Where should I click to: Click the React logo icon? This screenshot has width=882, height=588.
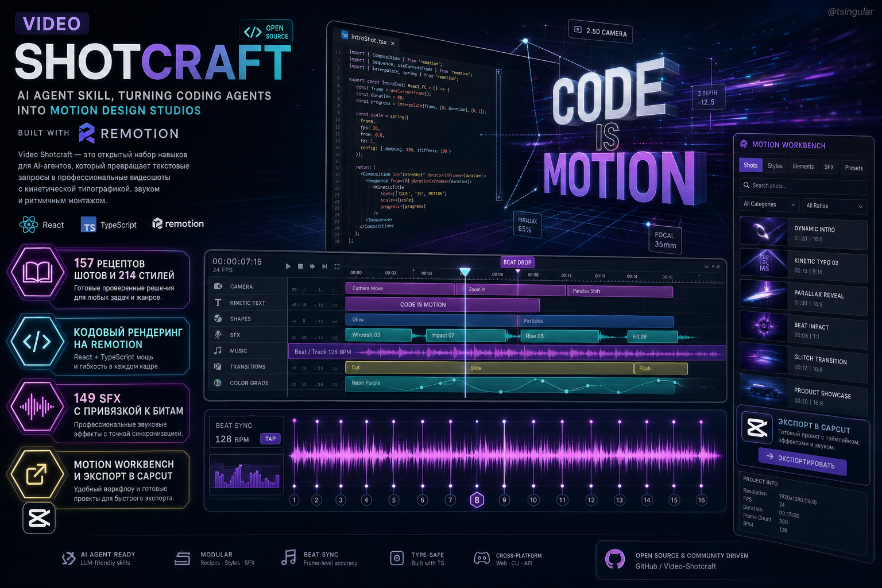click(x=29, y=225)
